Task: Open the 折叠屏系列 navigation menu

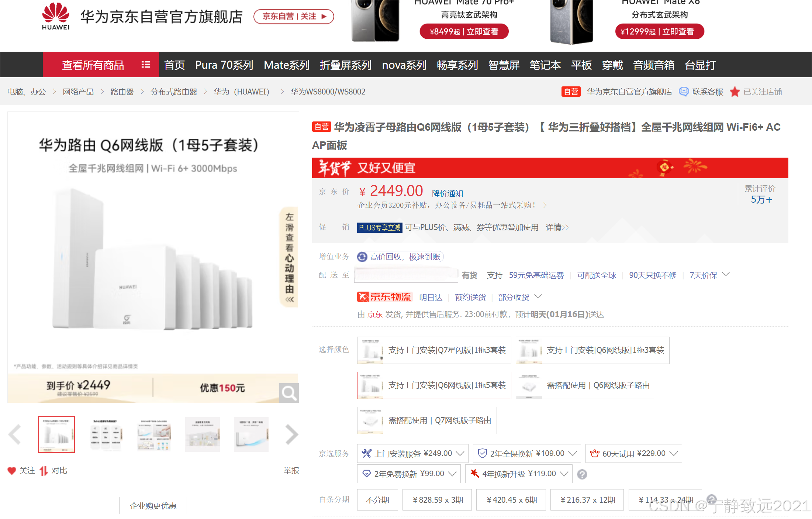Action: [345, 65]
